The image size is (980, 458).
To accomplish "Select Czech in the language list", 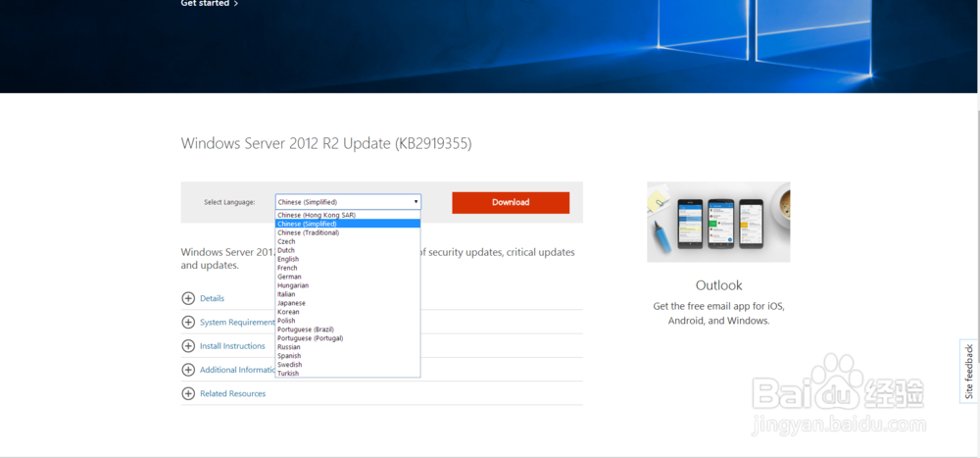I will [x=348, y=241].
